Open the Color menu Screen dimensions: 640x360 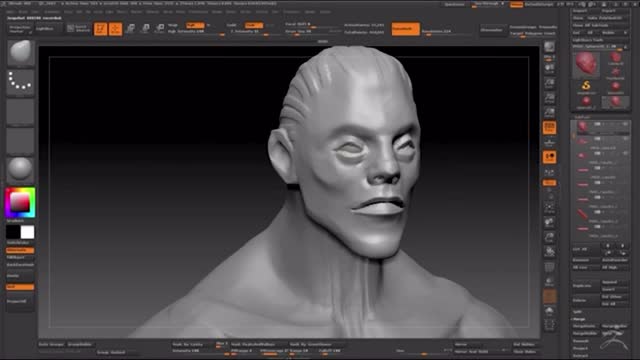[x=35, y=12]
